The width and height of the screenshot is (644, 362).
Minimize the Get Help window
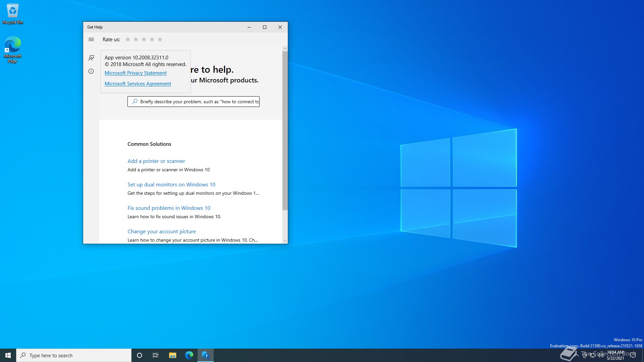click(x=249, y=27)
